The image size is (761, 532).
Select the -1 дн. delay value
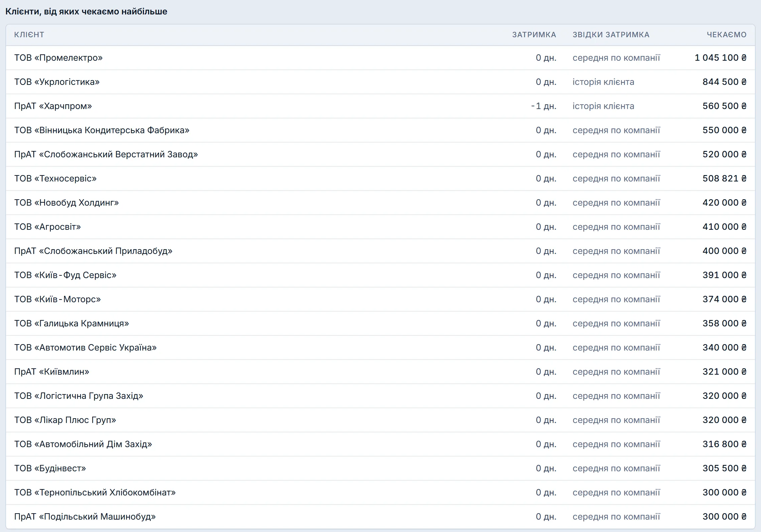544,106
